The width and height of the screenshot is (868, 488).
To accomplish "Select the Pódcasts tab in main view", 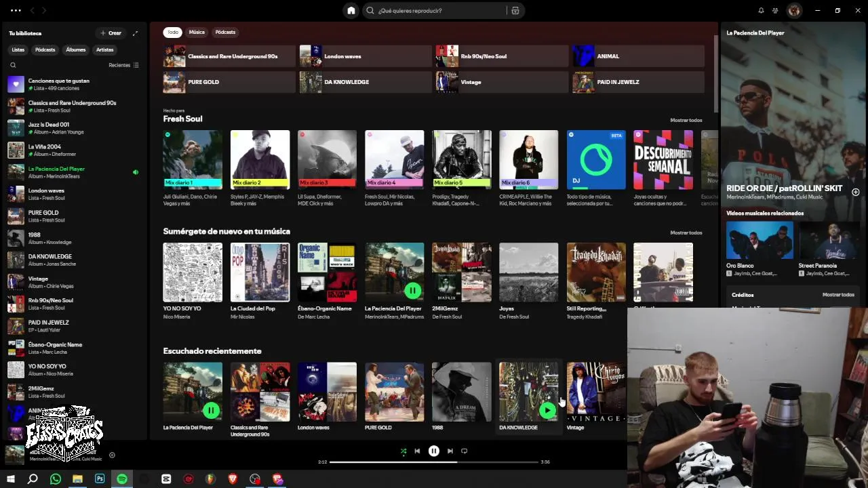I will (x=225, y=32).
